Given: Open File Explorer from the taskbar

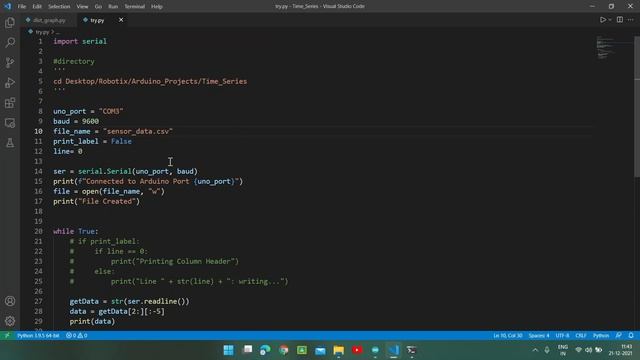Looking at the screenshot, I should (x=338, y=350).
